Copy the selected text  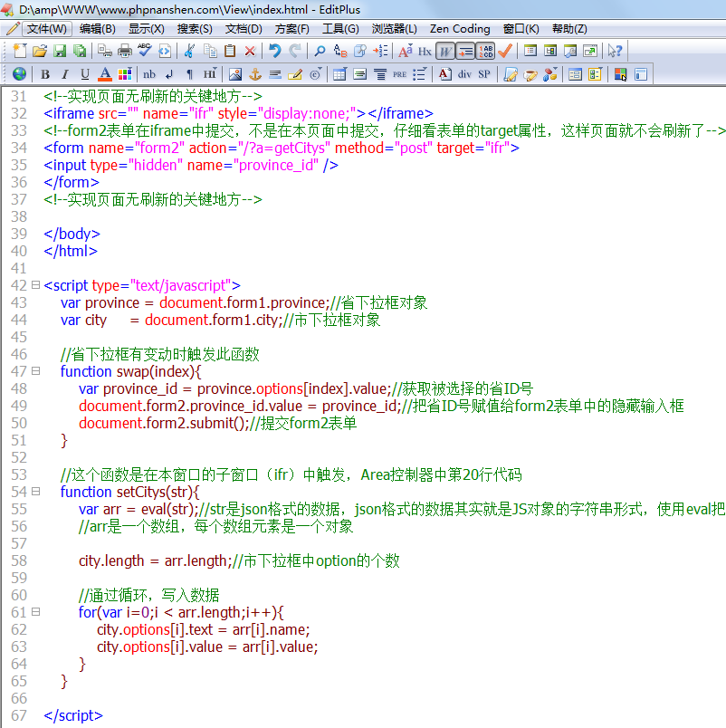tap(210, 51)
